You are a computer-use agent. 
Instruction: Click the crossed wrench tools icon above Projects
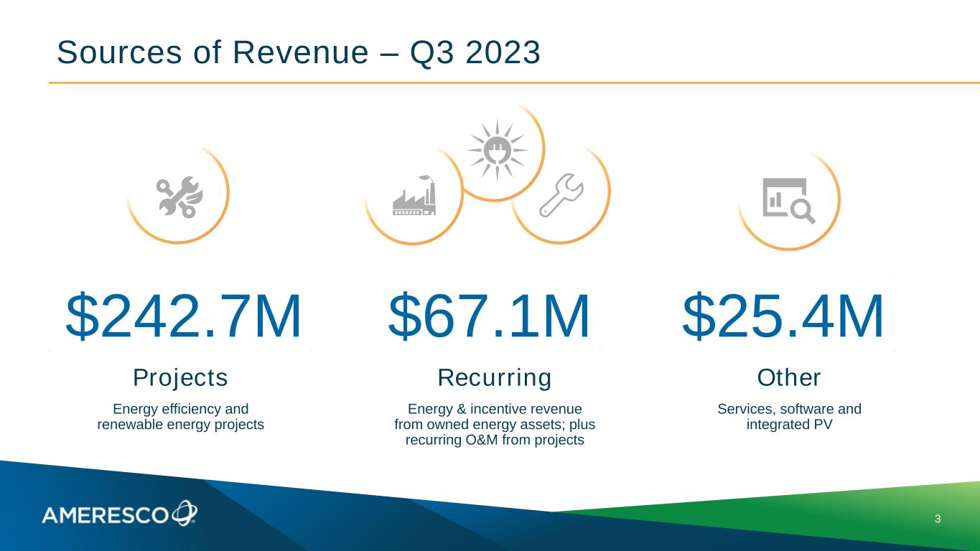click(180, 197)
